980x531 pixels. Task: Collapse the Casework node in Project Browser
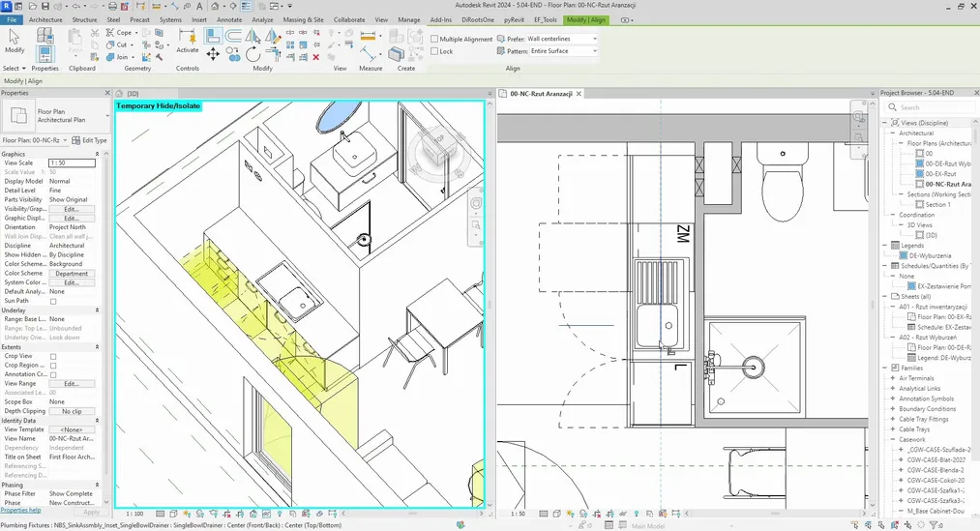[x=893, y=439]
